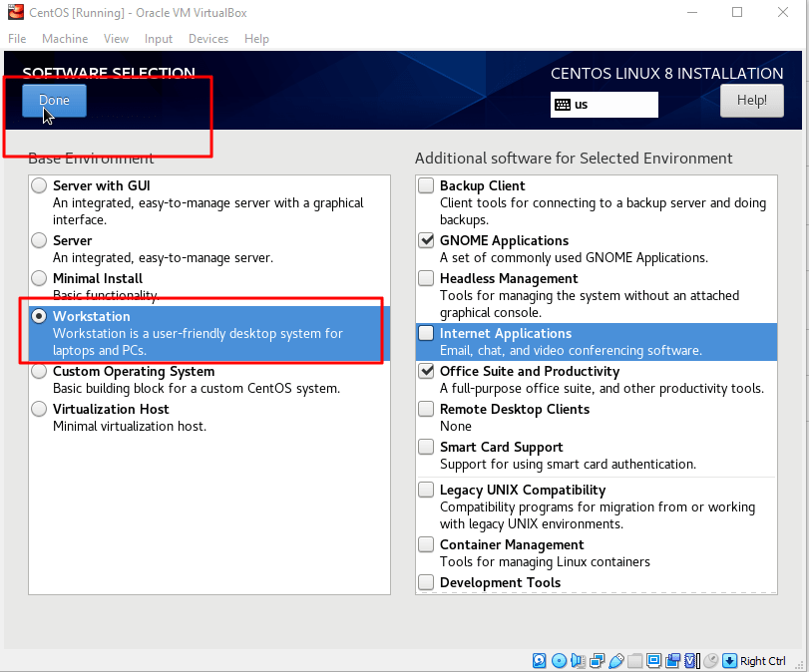Click the CENTOS LINUX 8 INSTALLATION heading
The width and height of the screenshot is (809, 672).
pos(666,74)
